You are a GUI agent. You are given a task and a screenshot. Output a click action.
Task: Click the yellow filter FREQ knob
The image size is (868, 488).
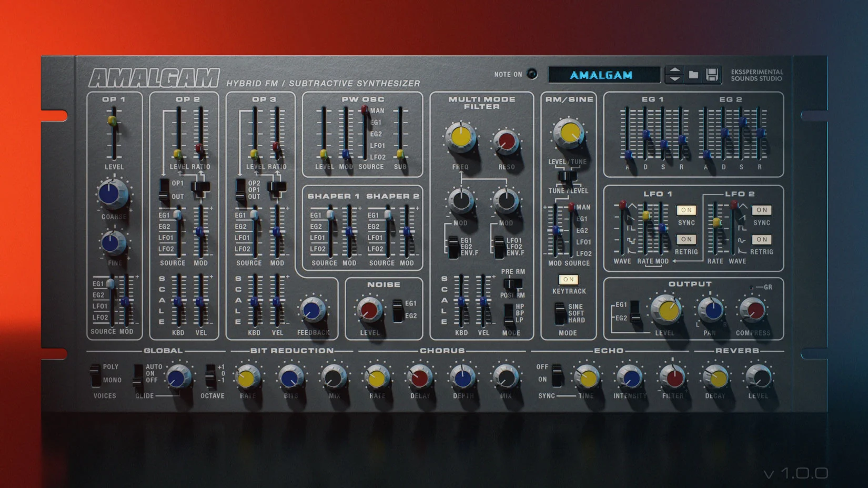click(460, 137)
